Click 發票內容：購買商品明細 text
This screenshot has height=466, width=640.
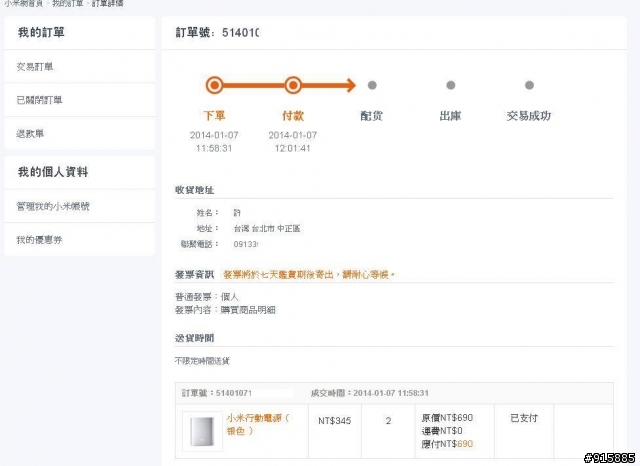pyautogui.click(x=225, y=310)
